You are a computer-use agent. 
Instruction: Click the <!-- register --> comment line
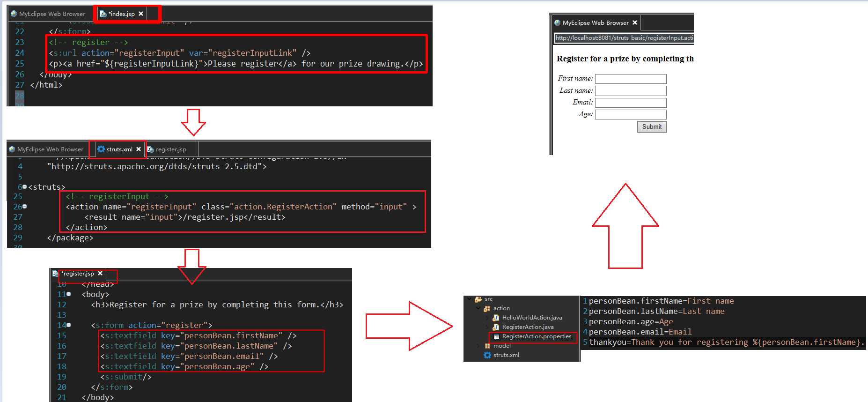click(x=88, y=42)
